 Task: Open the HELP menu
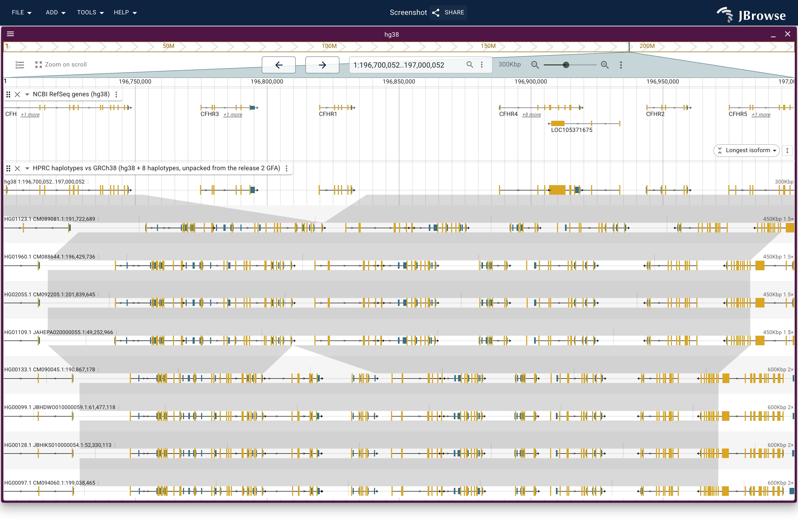125,13
